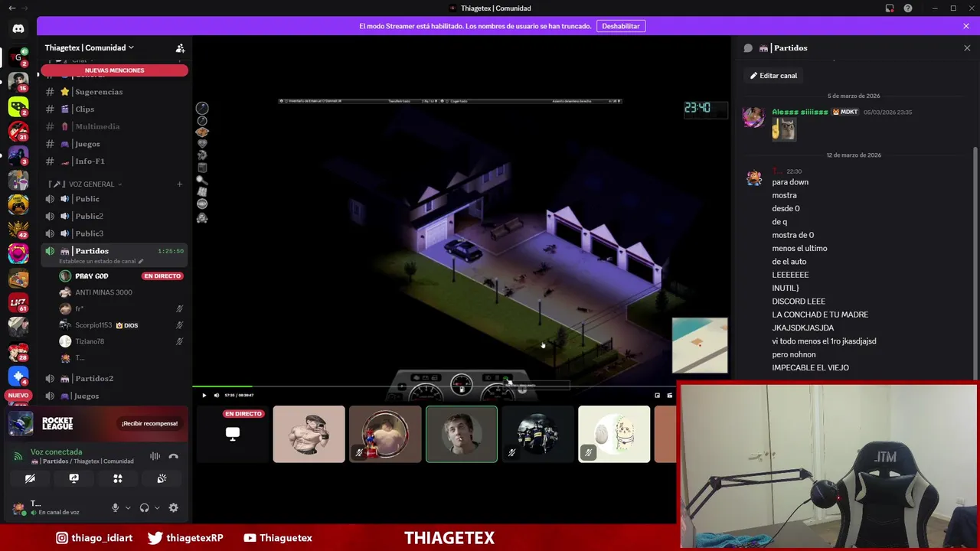Toggle the microphone mute
The height and width of the screenshot is (551, 980).
[x=116, y=507]
